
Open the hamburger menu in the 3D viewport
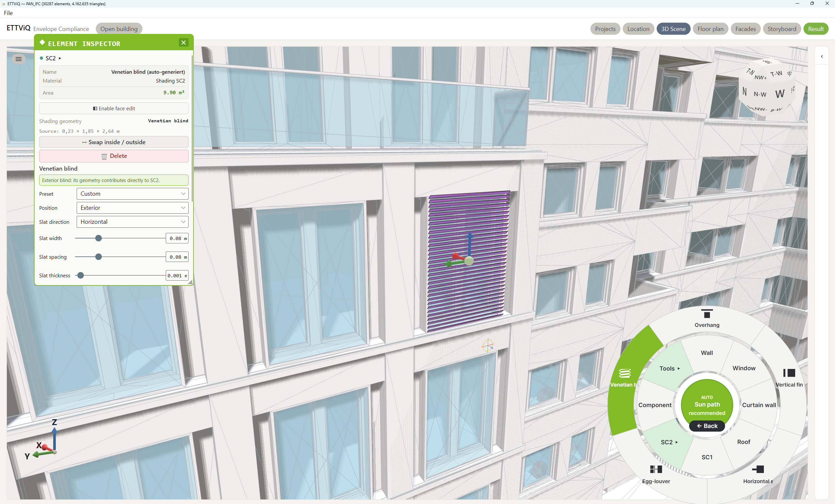(19, 59)
